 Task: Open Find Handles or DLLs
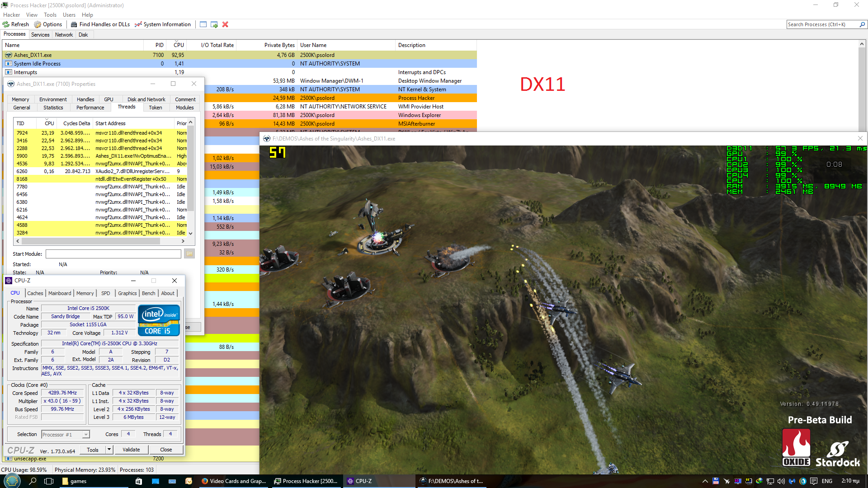100,24
